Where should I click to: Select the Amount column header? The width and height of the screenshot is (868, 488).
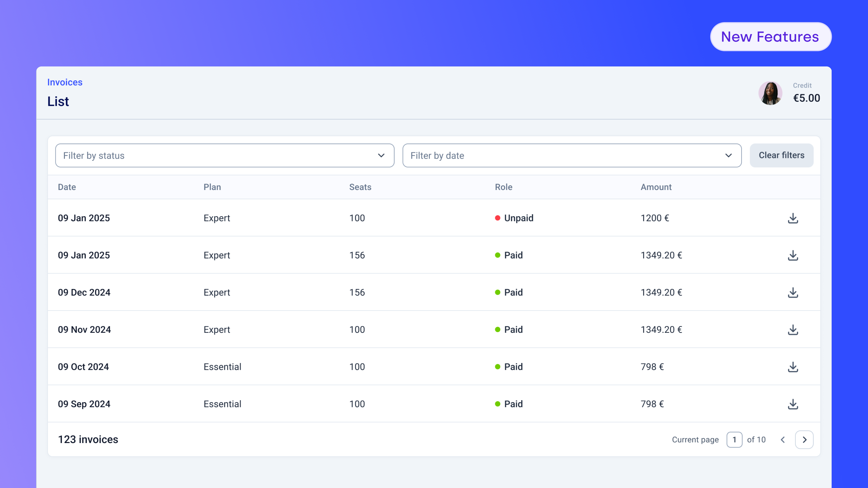(x=656, y=187)
